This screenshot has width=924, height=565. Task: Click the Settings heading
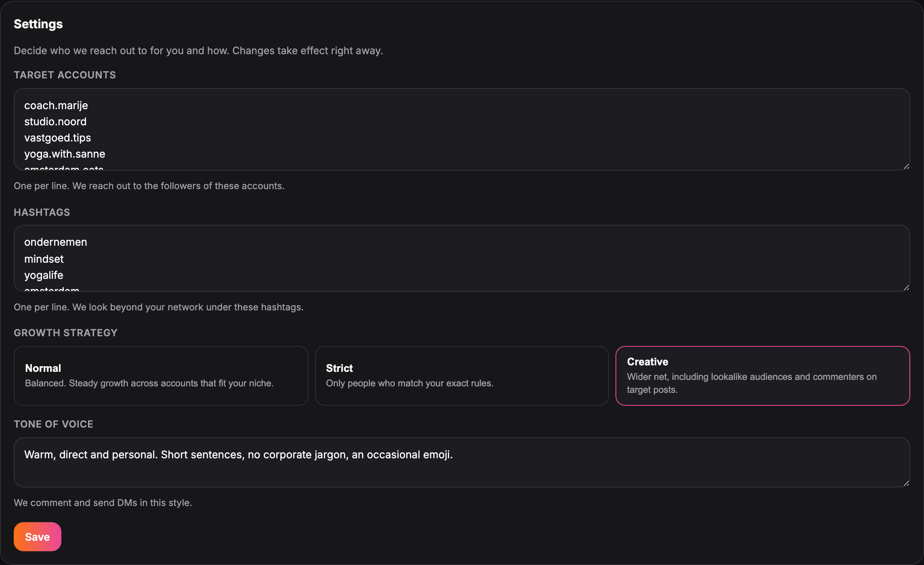pos(38,24)
